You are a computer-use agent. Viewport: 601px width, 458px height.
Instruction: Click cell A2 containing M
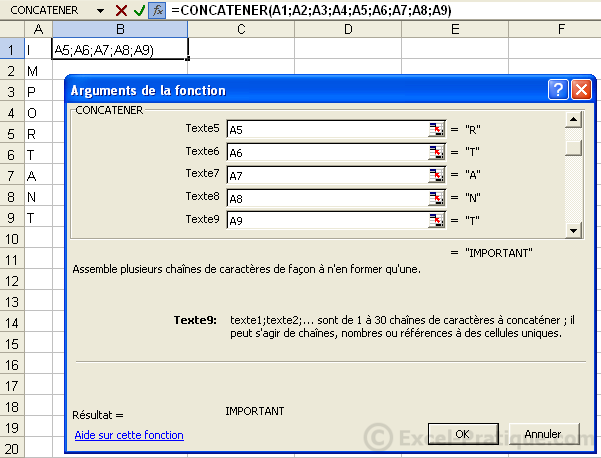[x=38, y=71]
